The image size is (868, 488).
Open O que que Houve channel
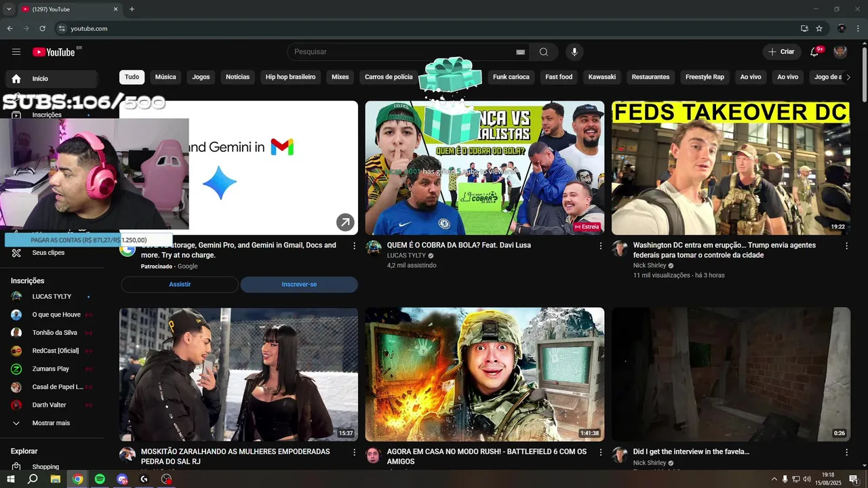(x=52, y=314)
